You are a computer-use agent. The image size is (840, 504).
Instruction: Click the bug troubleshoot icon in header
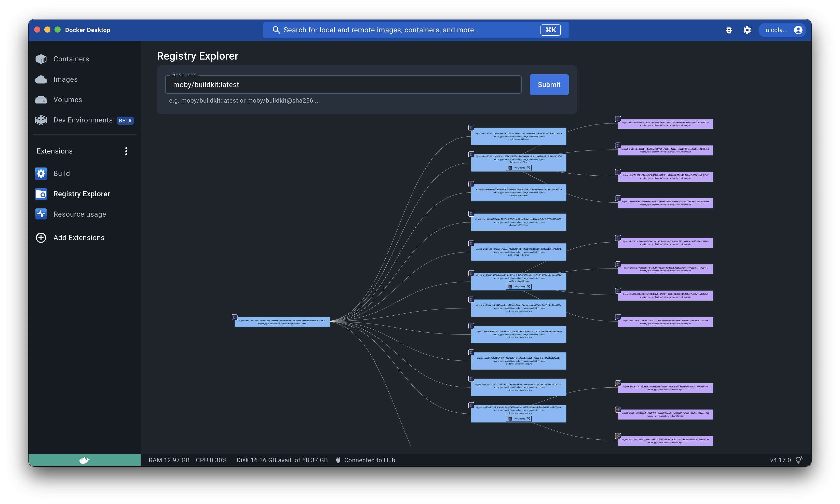(x=728, y=30)
